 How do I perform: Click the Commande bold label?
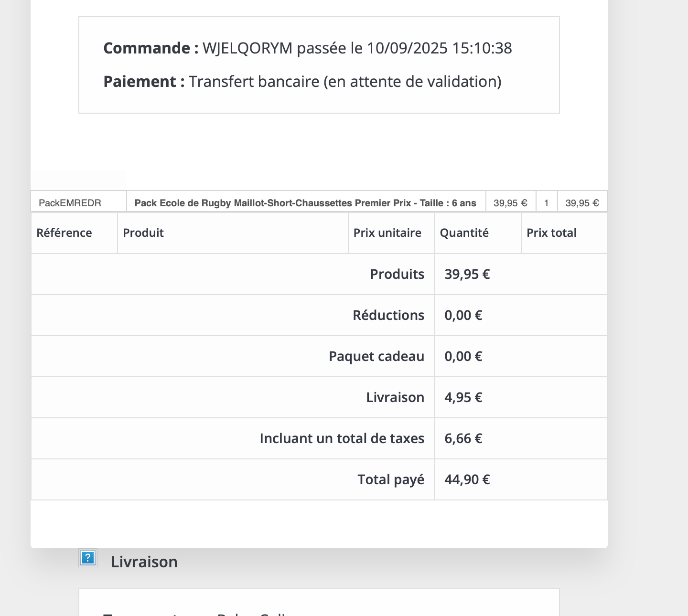coord(151,48)
